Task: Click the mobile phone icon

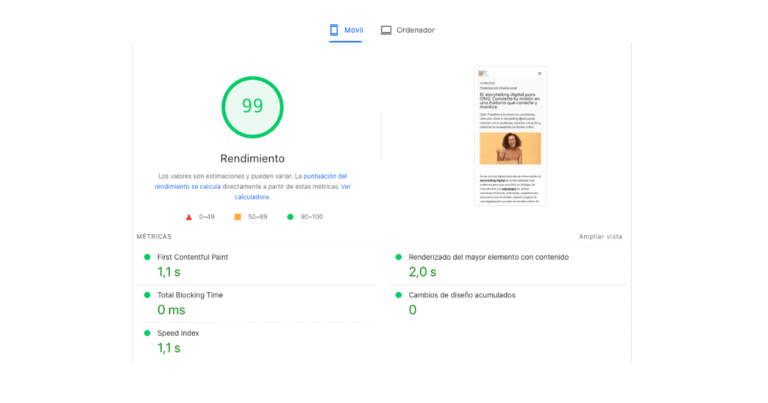Action: coord(334,30)
